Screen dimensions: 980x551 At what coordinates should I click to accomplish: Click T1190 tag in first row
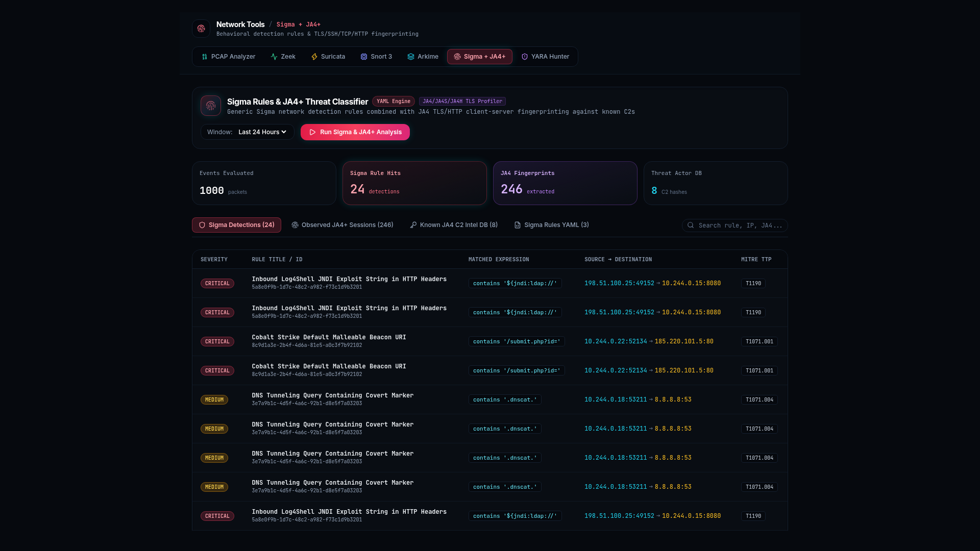753,284
